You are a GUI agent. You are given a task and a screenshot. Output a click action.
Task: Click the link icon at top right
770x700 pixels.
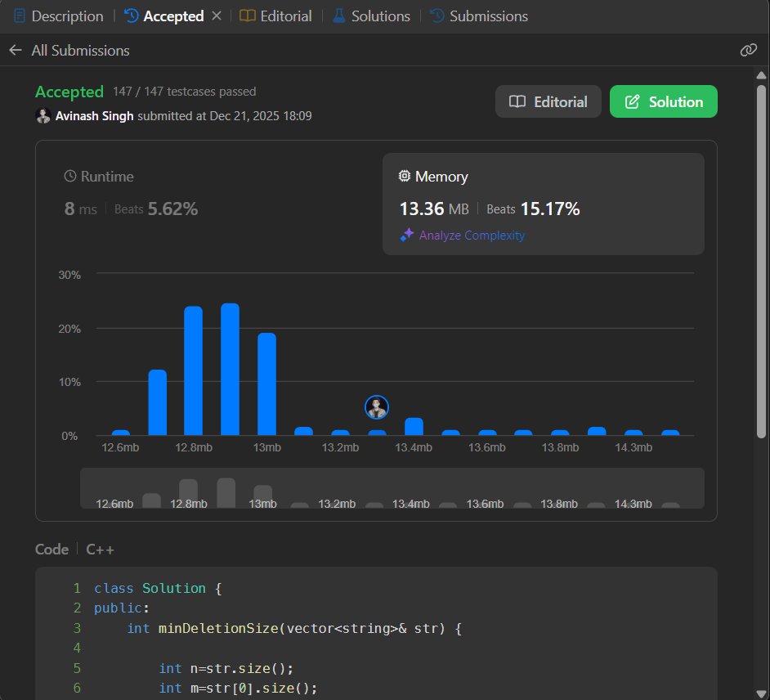(x=748, y=50)
